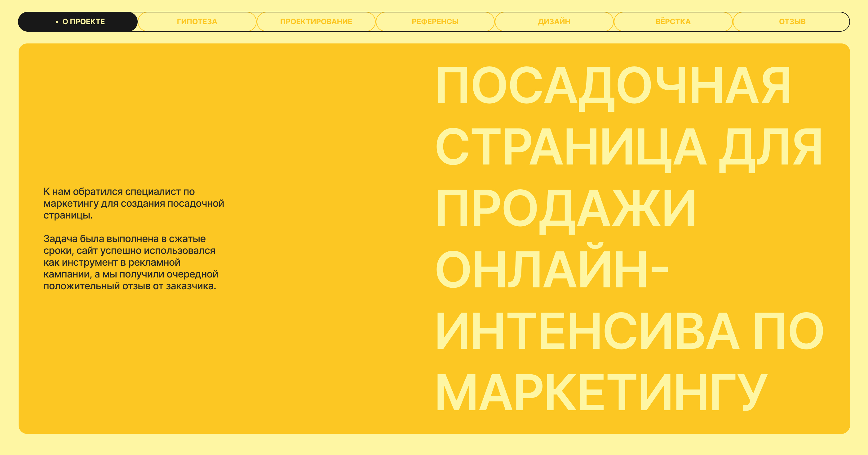868x455 pixels.
Task: Click the headline word ДЛЯ
Action: (x=771, y=147)
